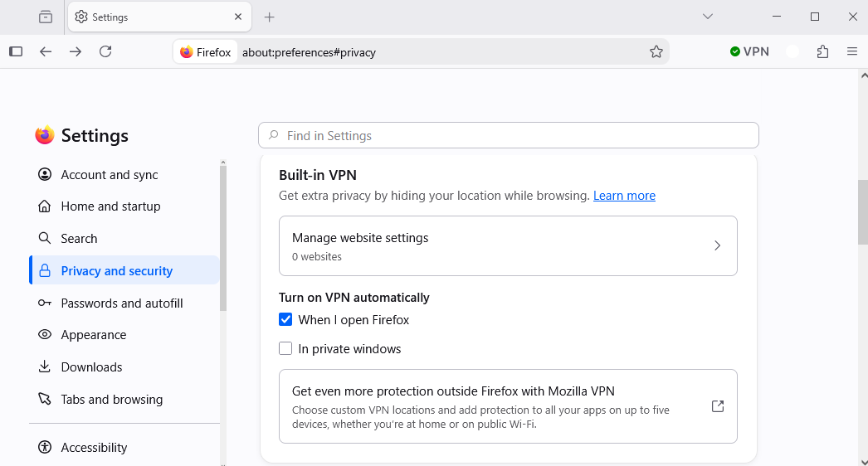
Task: Click the "Built-in VPN" heading
Action: point(318,175)
